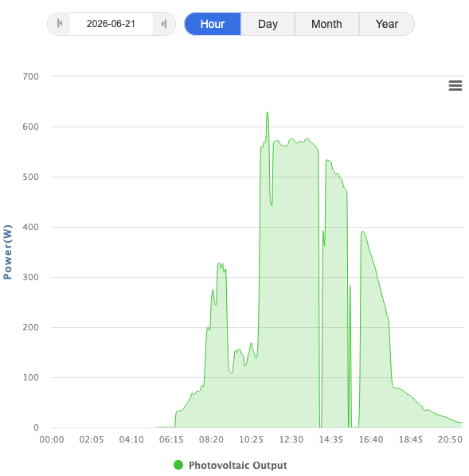Click the 400 y-axis label
469x476 pixels.
[x=31, y=227]
